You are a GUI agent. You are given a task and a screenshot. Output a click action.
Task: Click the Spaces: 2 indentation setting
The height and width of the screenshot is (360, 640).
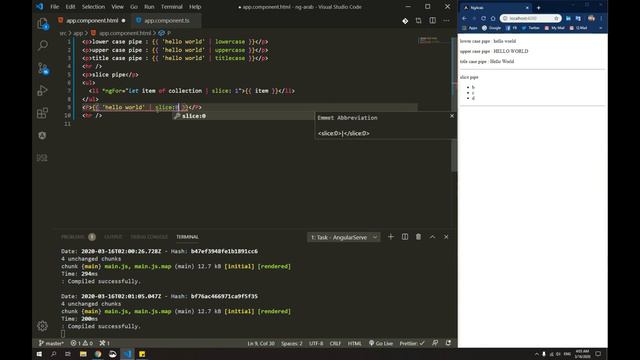291,343
